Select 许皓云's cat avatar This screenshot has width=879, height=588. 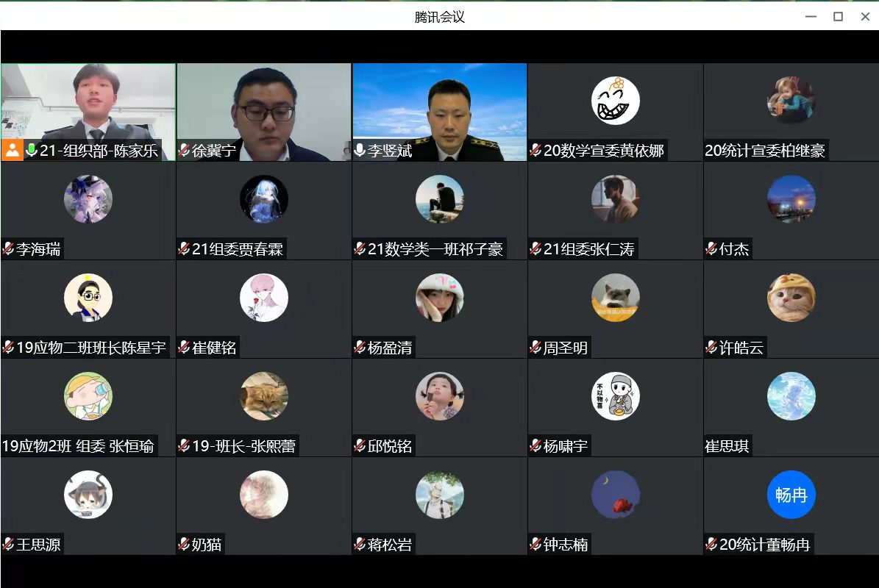point(791,298)
